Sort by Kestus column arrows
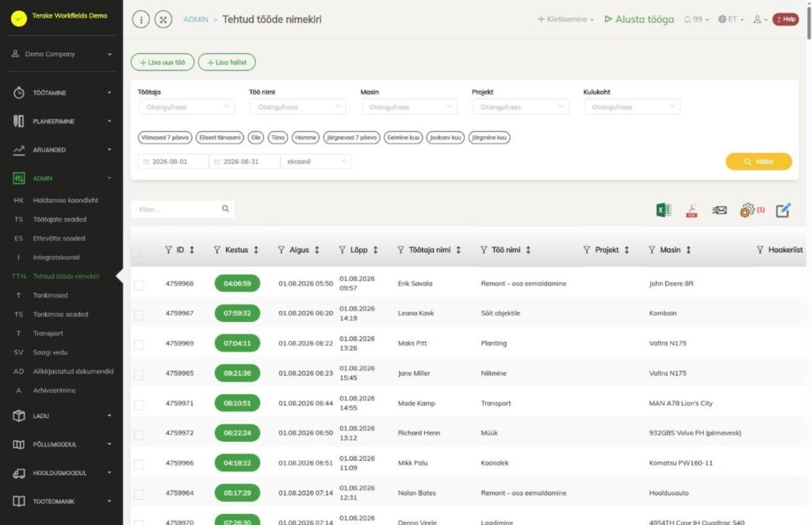This screenshot has height=525, width=812. click(256, 250)
